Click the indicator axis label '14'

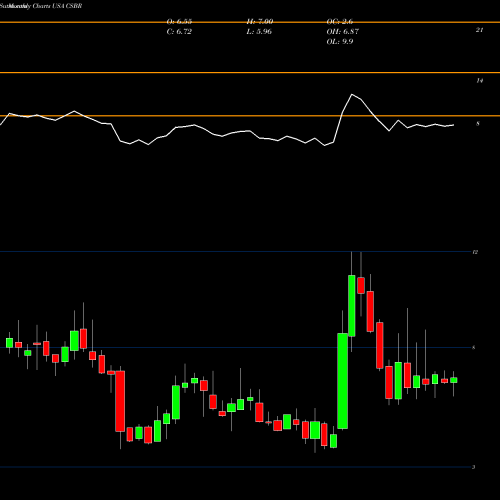coord(479,80)
